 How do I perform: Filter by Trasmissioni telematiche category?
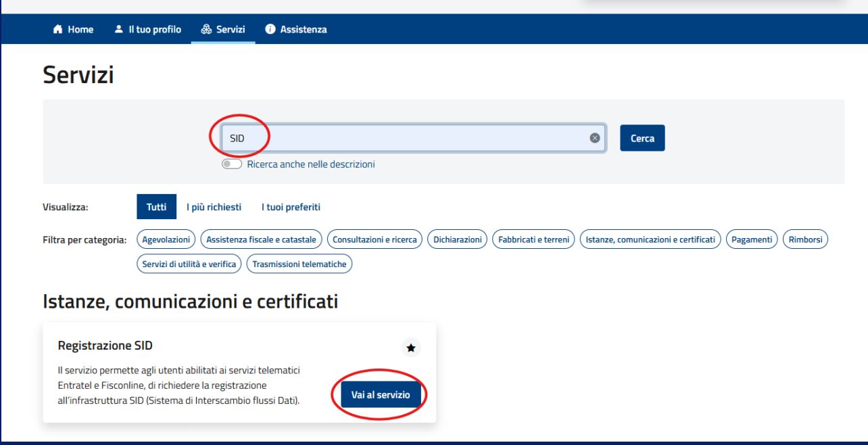299,264
